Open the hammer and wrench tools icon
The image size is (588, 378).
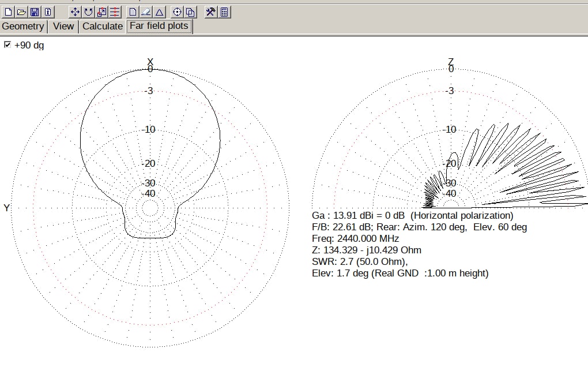[x=210, y=12]
